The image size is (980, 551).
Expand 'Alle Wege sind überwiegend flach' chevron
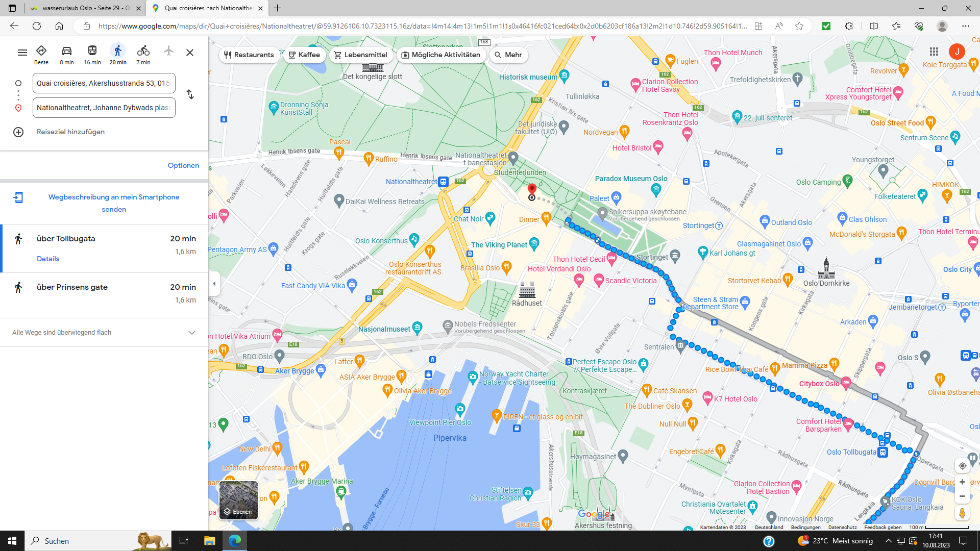point(192,333)
